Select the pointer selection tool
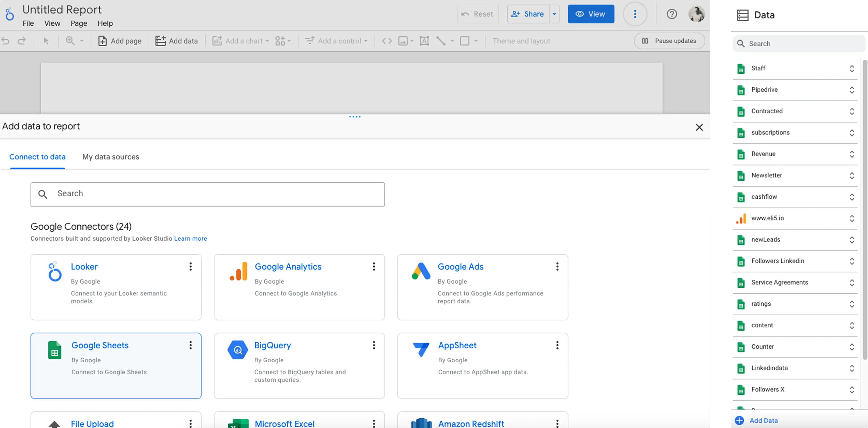This screenshot has width=868, height=428. coord(46,41)
